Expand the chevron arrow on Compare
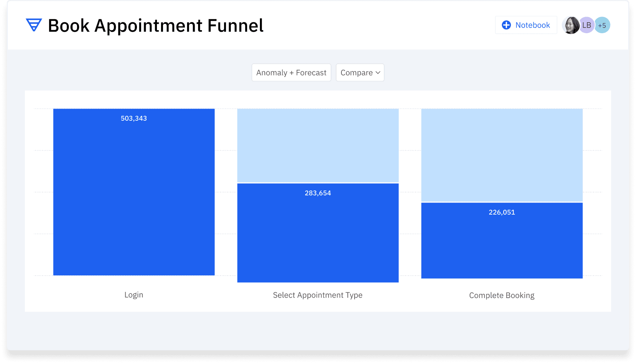The image size is (636, 364). click(378, 72)
